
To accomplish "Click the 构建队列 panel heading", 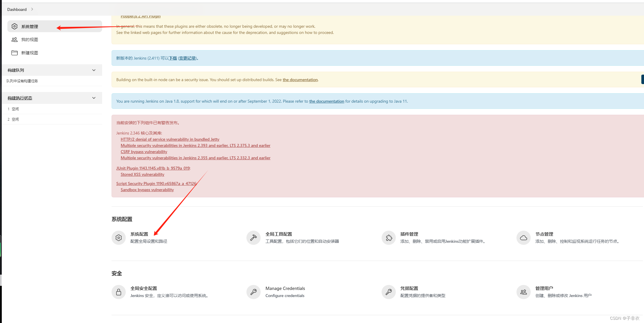I will pos(16,70).
